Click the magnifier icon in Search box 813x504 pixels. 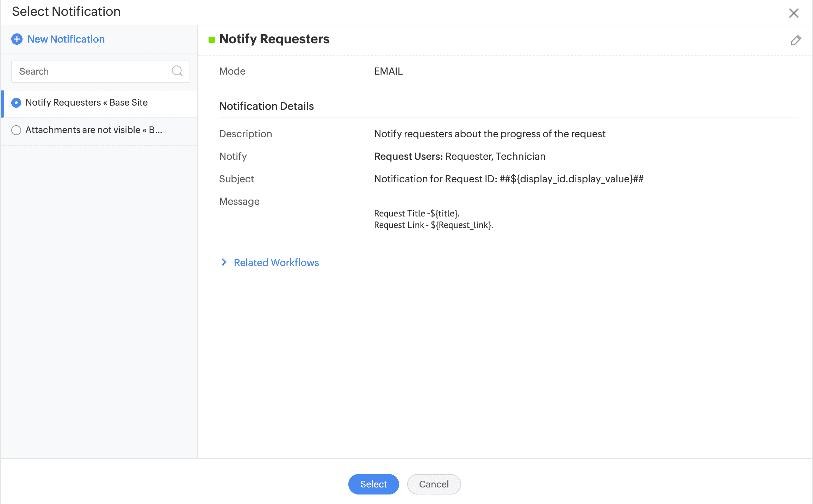177,71
